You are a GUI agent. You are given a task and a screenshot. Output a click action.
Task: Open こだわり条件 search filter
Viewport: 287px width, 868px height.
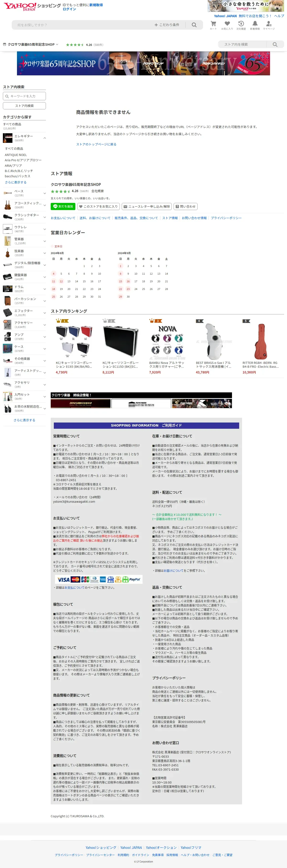pyautogui.click(x=167, y=25)
